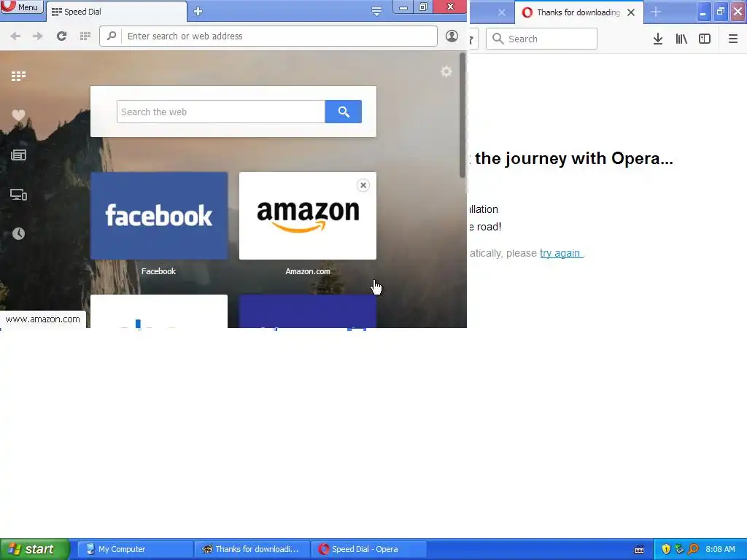
Task: Click the Search the web field
Action: pos(220,112)
